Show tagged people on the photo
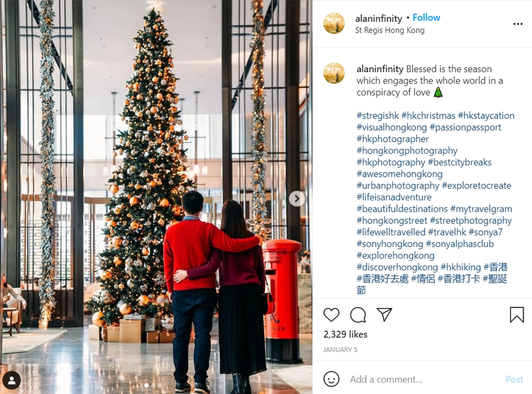 click(12, 380)
